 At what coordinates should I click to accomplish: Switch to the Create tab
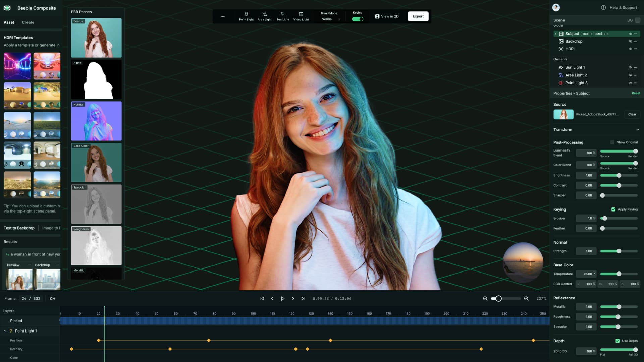[x=28, y=22]
